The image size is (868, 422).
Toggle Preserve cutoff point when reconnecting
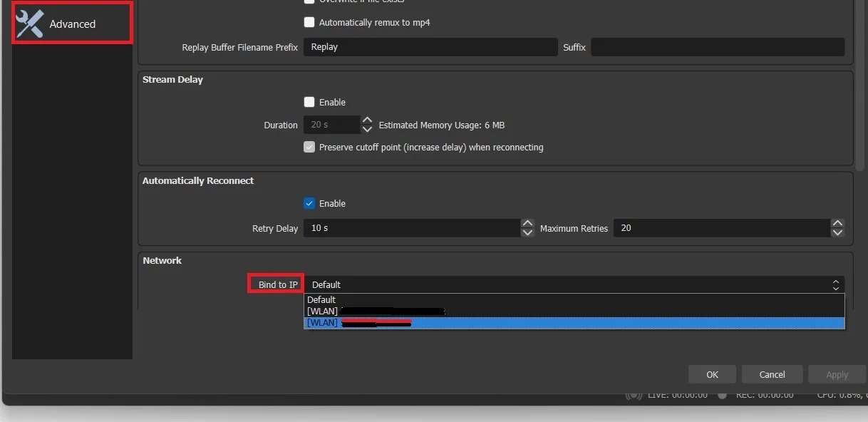[x=309, y=147]
